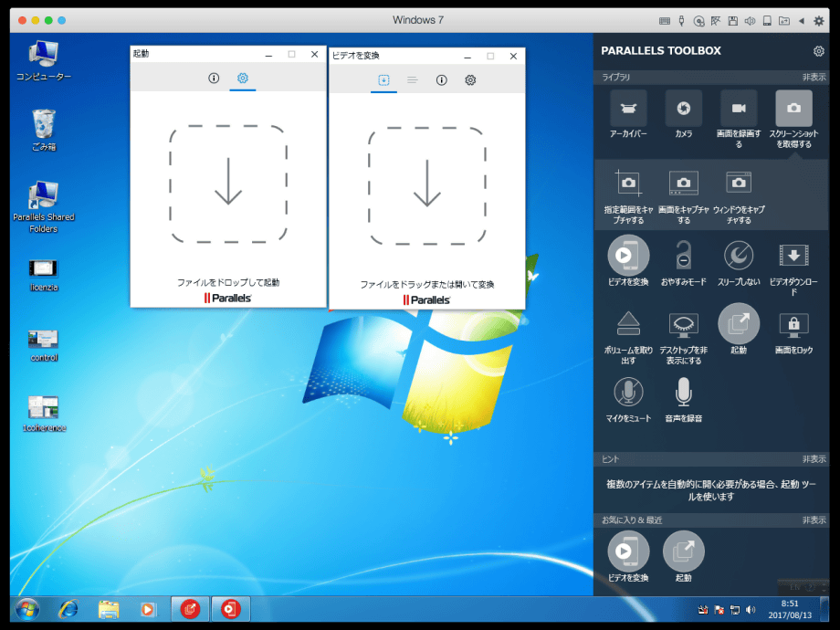Close the ビデオを変換 window
This screenshot has width=840, height=630.
[513, 57]
